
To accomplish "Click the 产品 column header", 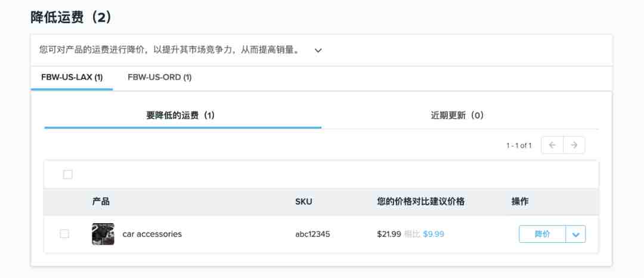I will coord(101,202).
